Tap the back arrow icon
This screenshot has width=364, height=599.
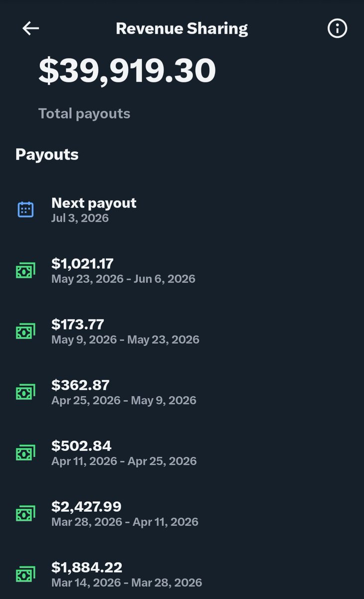coord(30,28)
